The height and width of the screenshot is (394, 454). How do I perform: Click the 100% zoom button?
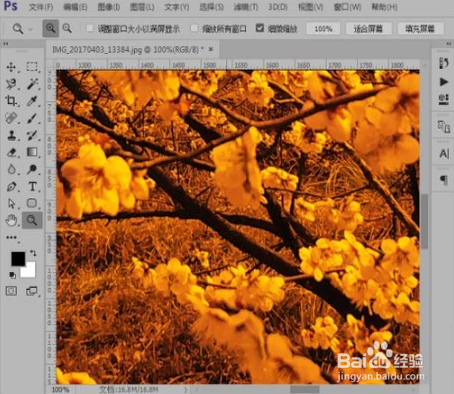[x=323, y=29]
